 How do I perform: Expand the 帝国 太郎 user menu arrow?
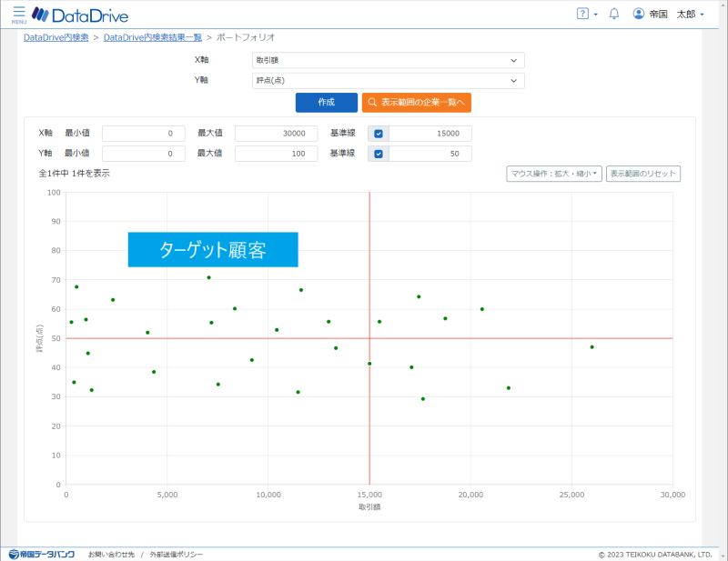[x=702, y=15]
